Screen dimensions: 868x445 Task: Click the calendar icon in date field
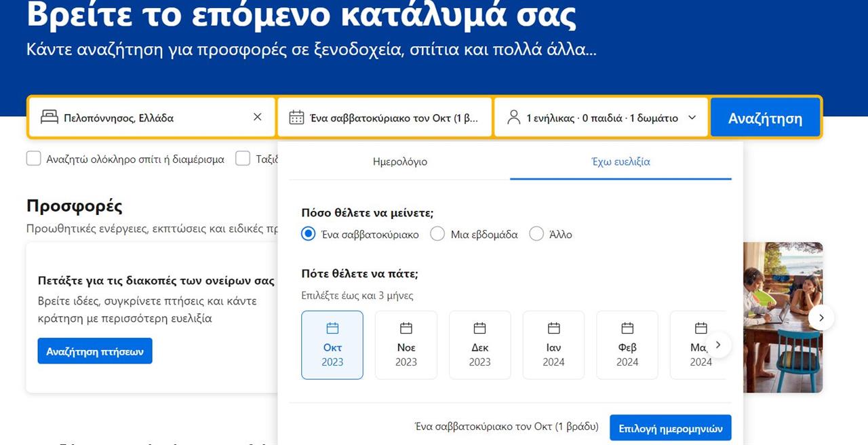click(x=296, y=117)
